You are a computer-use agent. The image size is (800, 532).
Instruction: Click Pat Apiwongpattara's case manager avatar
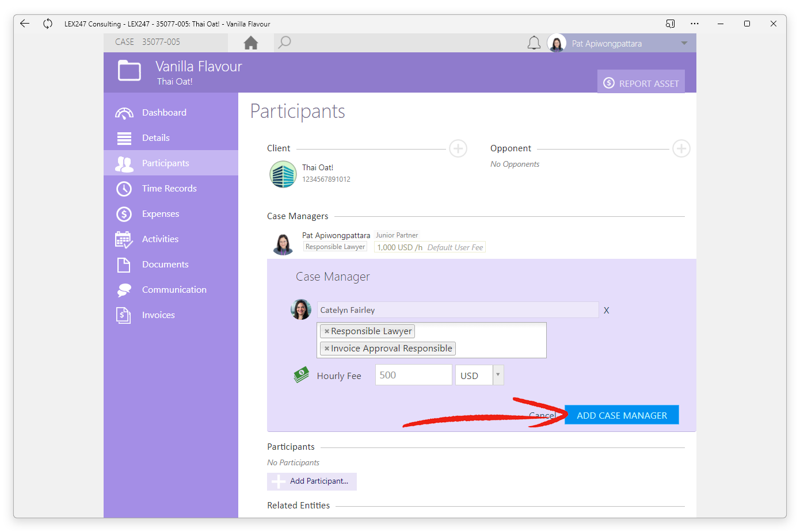click(x=283, y=243)
